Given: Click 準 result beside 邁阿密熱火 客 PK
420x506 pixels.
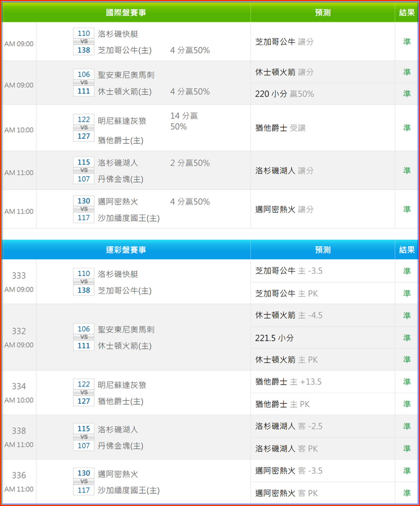Looking at the screenshot, I should click(407, 493).
